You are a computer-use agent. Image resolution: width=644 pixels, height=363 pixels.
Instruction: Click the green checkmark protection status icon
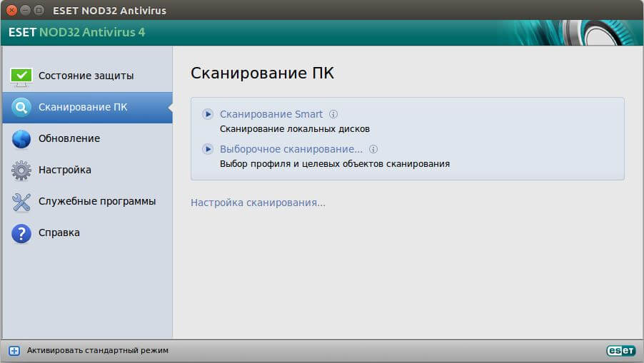[21, 77]
